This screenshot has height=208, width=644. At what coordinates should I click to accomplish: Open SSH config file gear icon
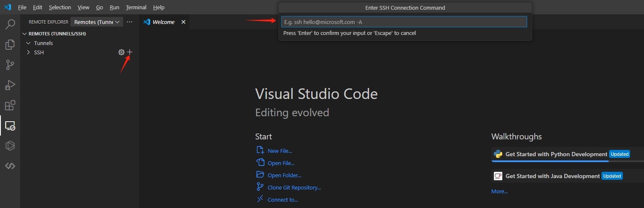tap(121, 52)
